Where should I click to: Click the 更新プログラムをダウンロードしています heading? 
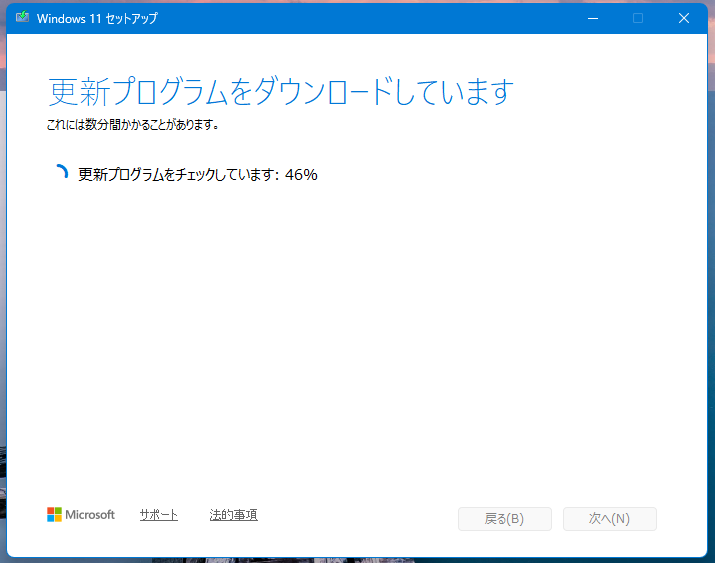pyautogui.click(x=280, y=92)
